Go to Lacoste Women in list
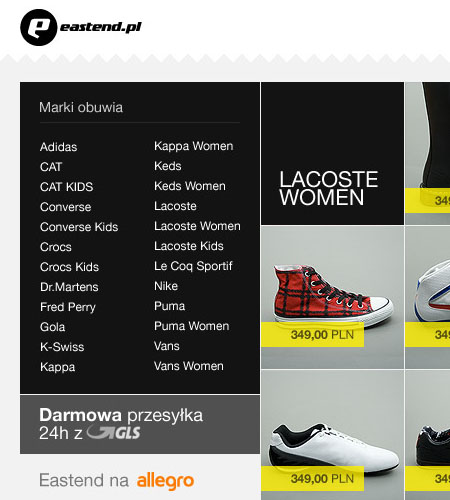Viewport: 450px width, 500px height. (197, 226)
